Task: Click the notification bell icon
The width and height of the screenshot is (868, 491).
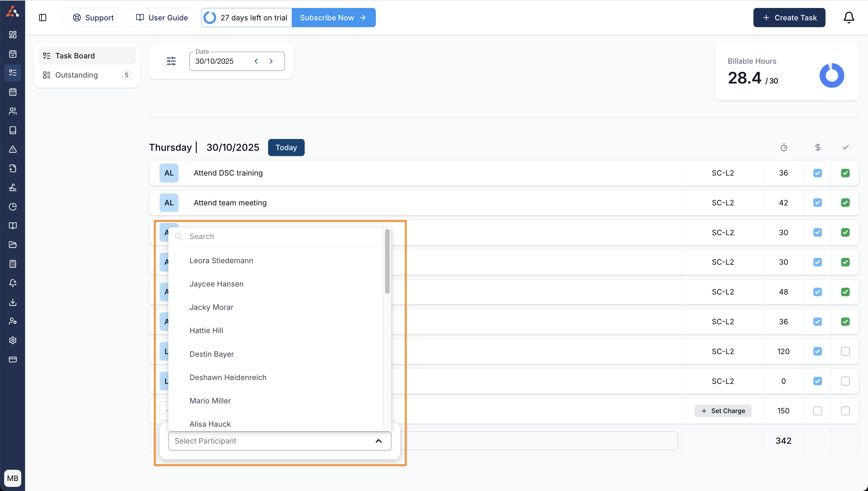Action: coord(849,17)
